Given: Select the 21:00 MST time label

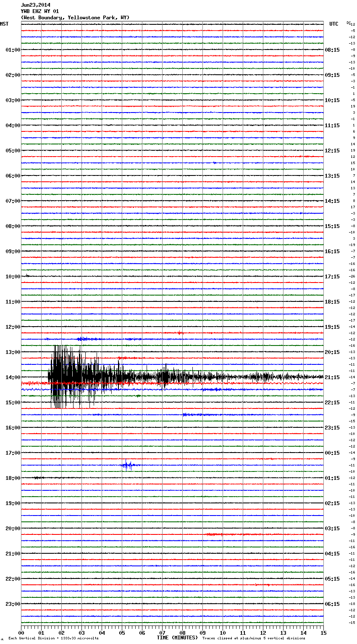Looking at the screenshot, I should pos(13,554).
